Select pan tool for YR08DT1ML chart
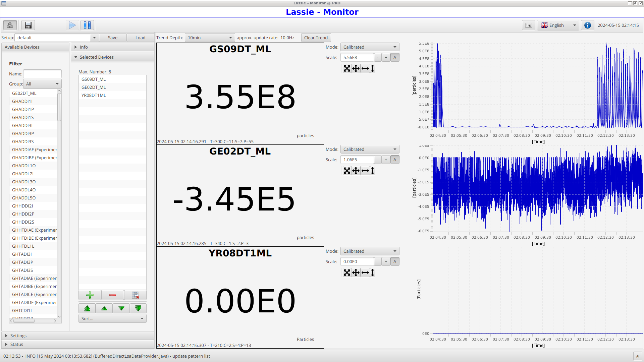 pos(356,273)
